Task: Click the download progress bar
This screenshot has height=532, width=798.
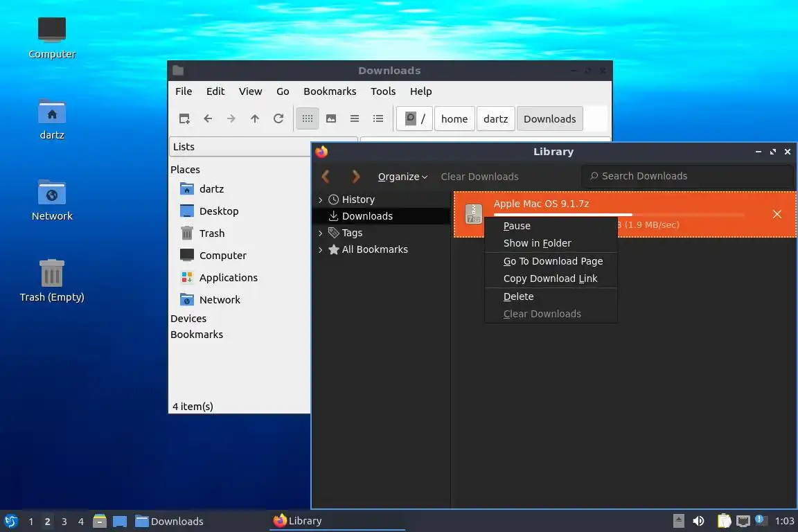Action: 619,215
